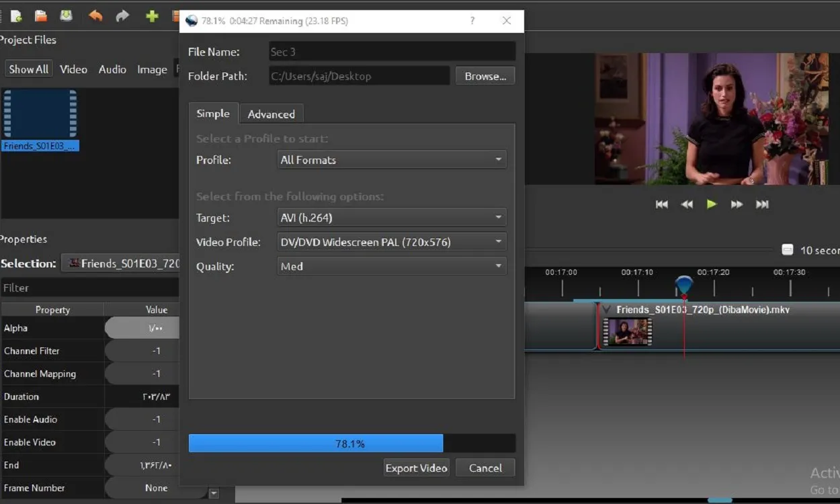Click the Redo arrow icon

click(122, 15)
